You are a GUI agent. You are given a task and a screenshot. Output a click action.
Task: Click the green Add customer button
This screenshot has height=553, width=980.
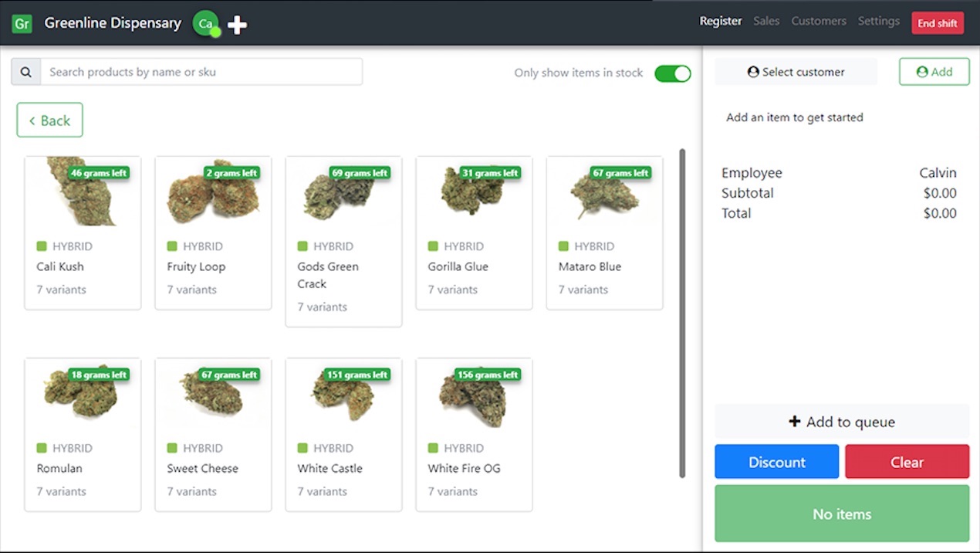click(934, 72)
